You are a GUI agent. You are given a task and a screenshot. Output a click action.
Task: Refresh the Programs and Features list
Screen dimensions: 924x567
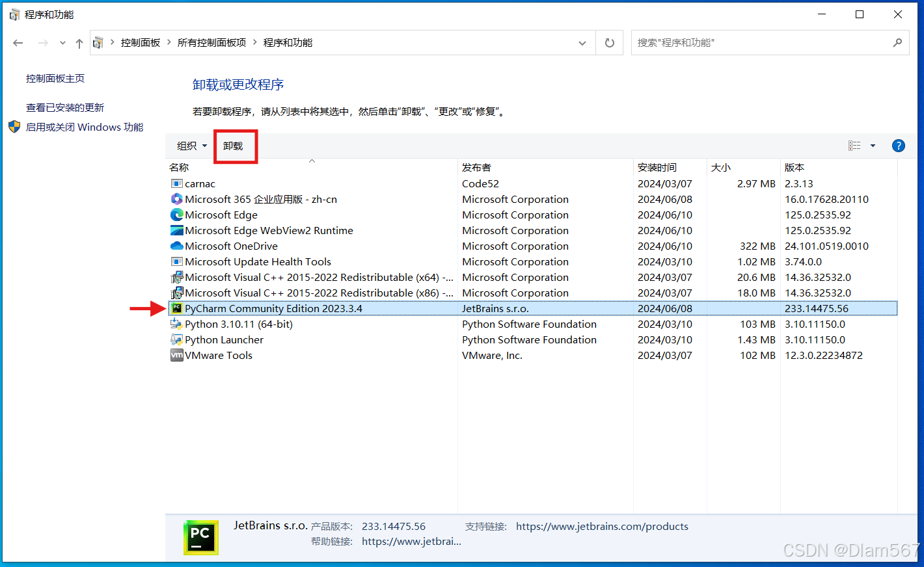(610, 43)
